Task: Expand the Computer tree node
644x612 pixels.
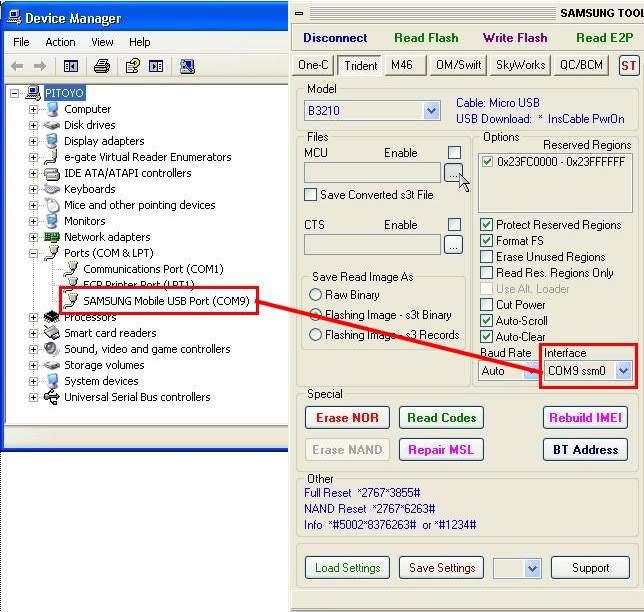Action: tap(33, 109)
